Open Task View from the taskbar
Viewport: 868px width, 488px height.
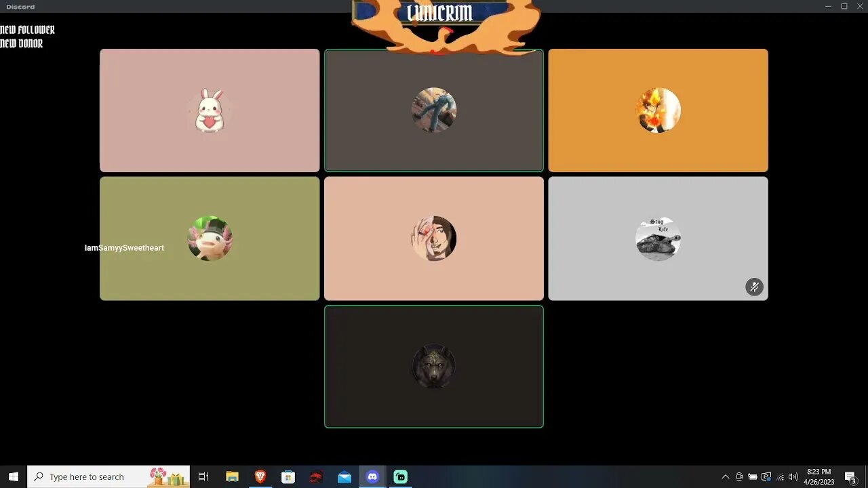pos(203,476)
